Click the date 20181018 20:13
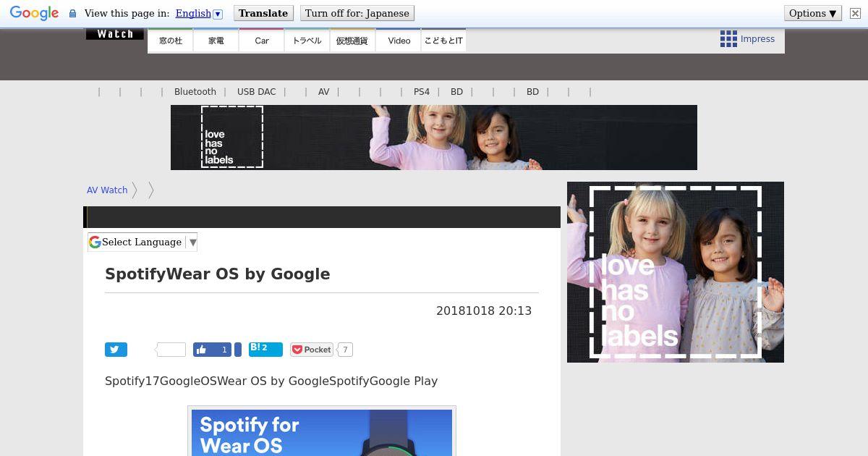 [x=484, y=311]
